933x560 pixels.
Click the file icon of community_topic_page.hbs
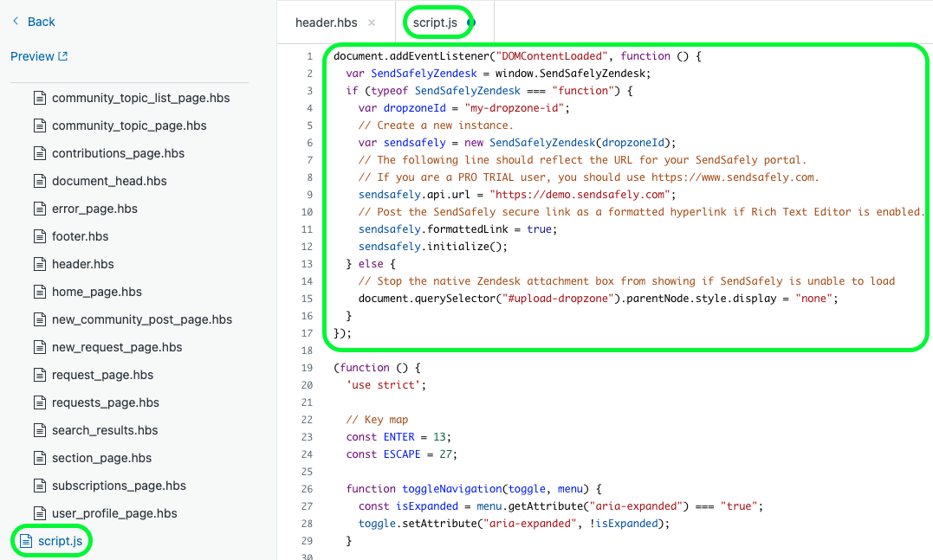click(40, 126)
